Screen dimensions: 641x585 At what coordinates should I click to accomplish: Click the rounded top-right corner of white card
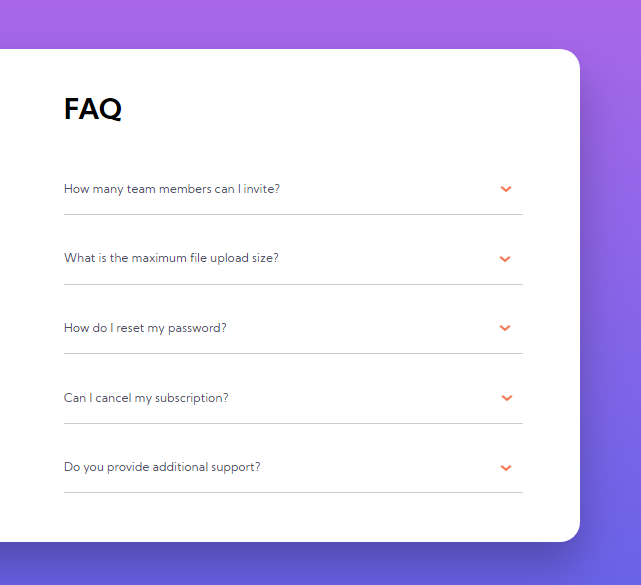(x=570, y=59)
